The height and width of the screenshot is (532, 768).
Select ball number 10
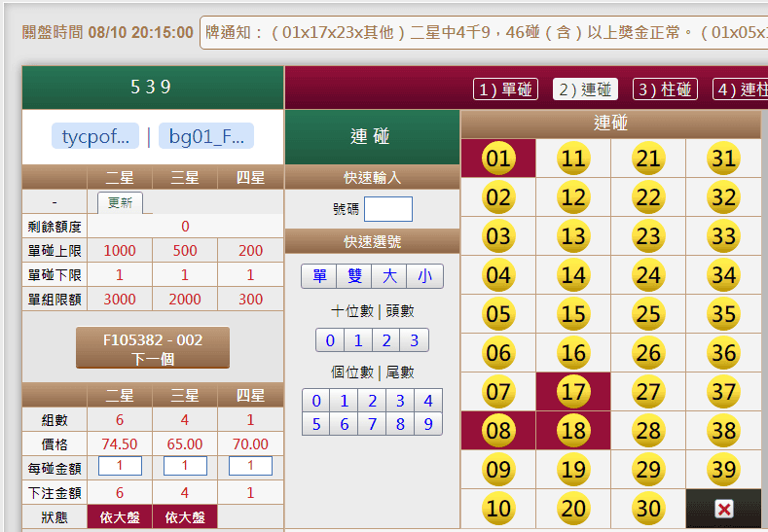[498, 509]
